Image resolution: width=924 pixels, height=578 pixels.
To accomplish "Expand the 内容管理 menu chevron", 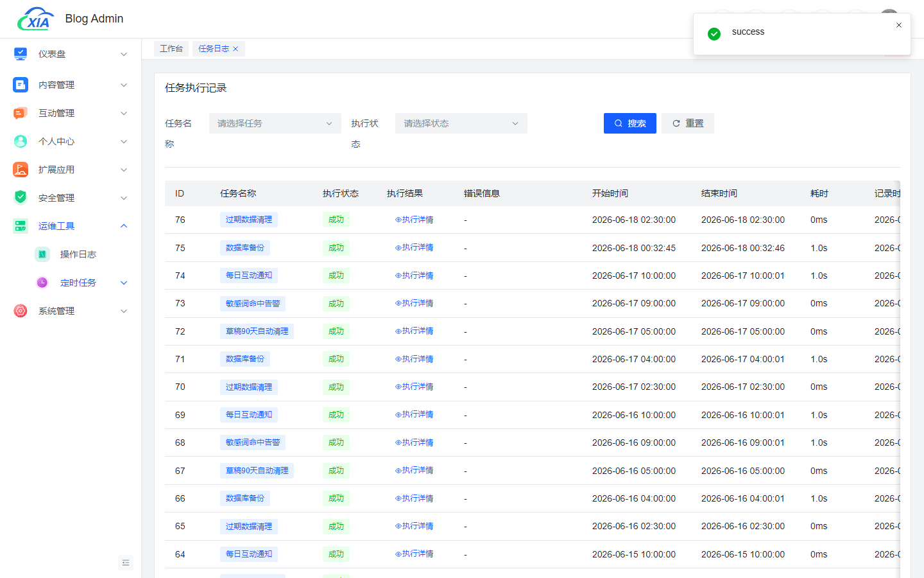I will (x=124, y=85).
